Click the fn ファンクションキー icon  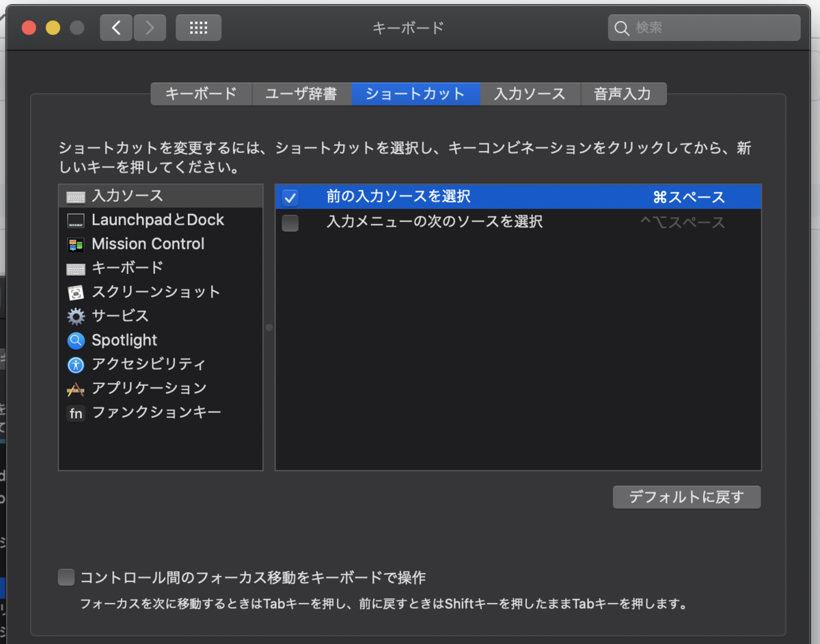(76, 413)
